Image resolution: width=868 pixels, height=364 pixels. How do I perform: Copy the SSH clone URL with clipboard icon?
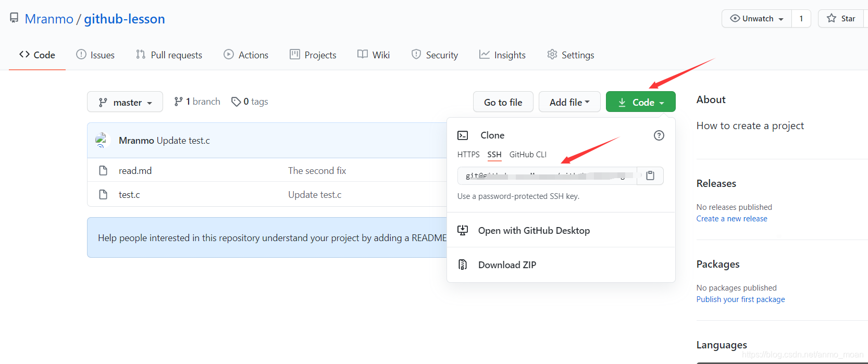[x=650, y=175]
